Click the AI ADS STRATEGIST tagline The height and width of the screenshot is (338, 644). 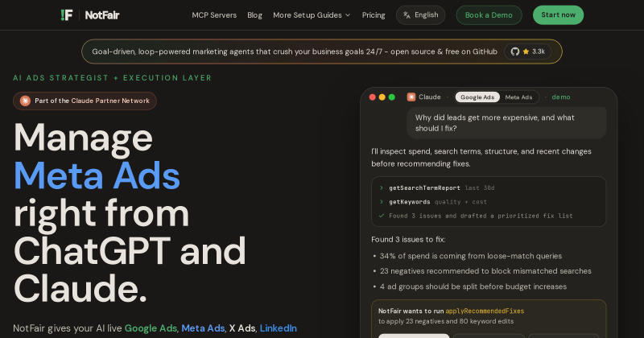coord(112,78)
